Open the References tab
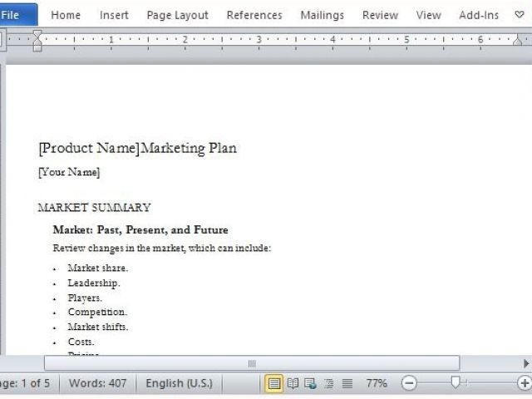 point(254,15)
